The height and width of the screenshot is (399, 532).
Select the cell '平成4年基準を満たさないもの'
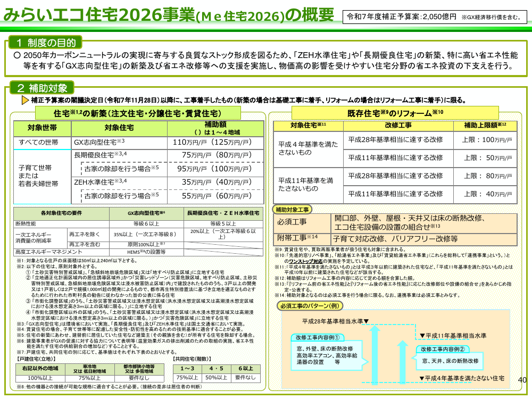[308, 148]
